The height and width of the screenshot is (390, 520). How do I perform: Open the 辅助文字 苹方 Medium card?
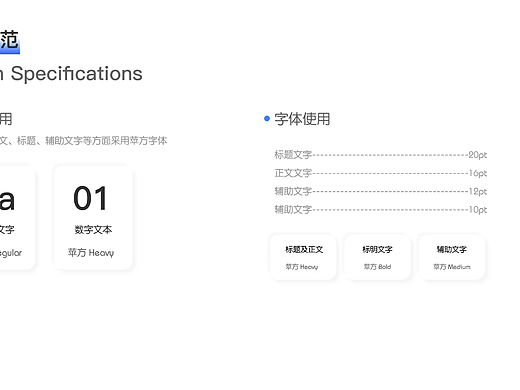tap(452, 257)
